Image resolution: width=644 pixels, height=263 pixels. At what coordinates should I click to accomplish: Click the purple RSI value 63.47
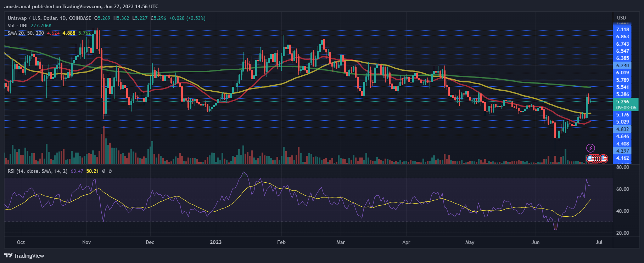77,171
